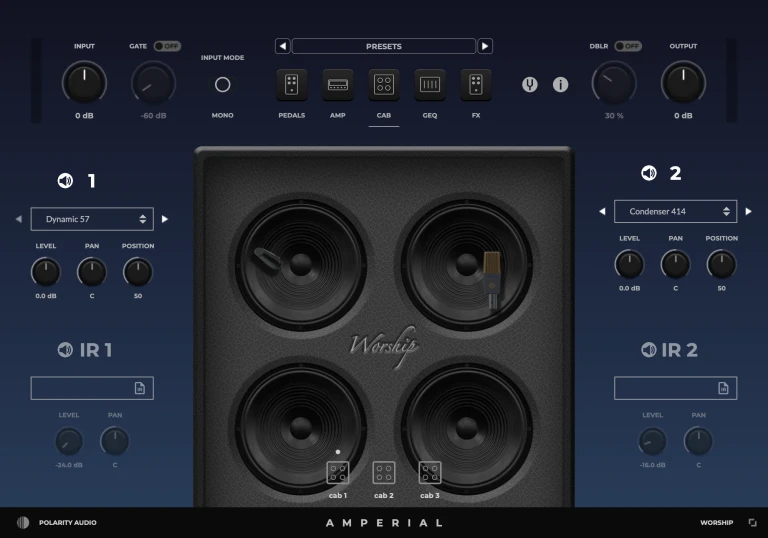
Task: Click the Polarity Audio logo link
Action: point(57,522)
